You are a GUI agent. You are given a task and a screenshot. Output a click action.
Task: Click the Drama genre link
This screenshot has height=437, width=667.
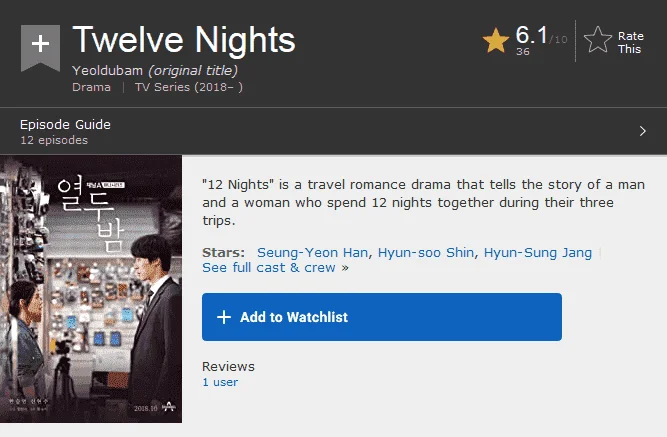click(91, 87)
